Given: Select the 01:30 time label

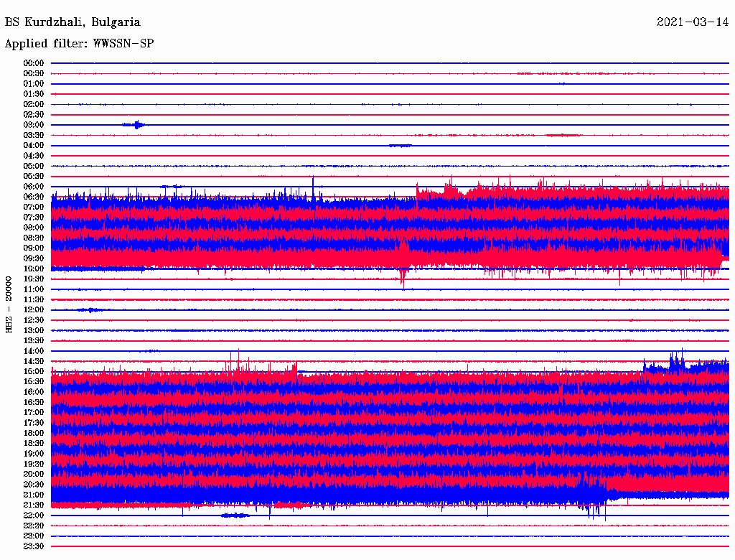Looking at the screenshot, I should click(34, 94).
